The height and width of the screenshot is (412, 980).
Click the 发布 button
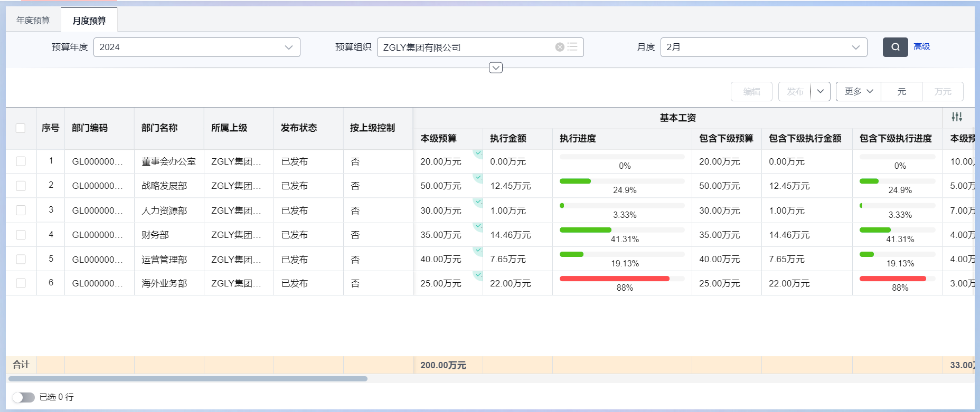pyautogui.click(x=795, y=91)
